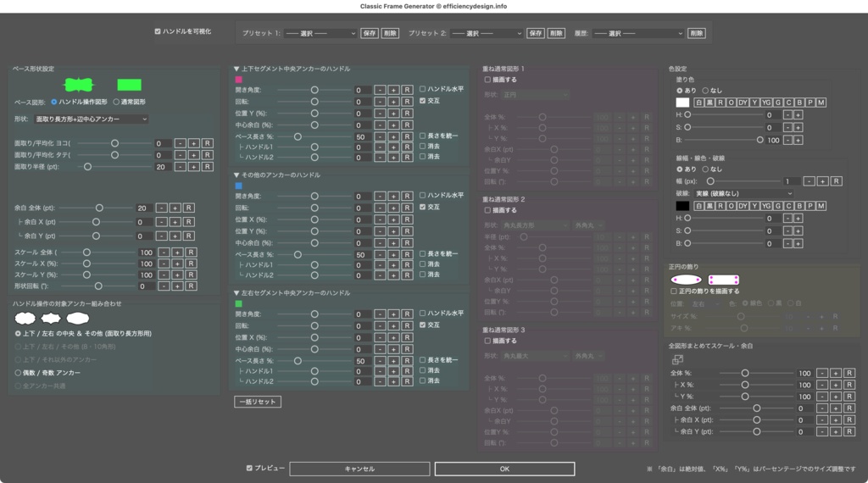Collapse the 左右セグメント中央アンカーのハンドル section
868x483 pixels.
coord(236,292)
